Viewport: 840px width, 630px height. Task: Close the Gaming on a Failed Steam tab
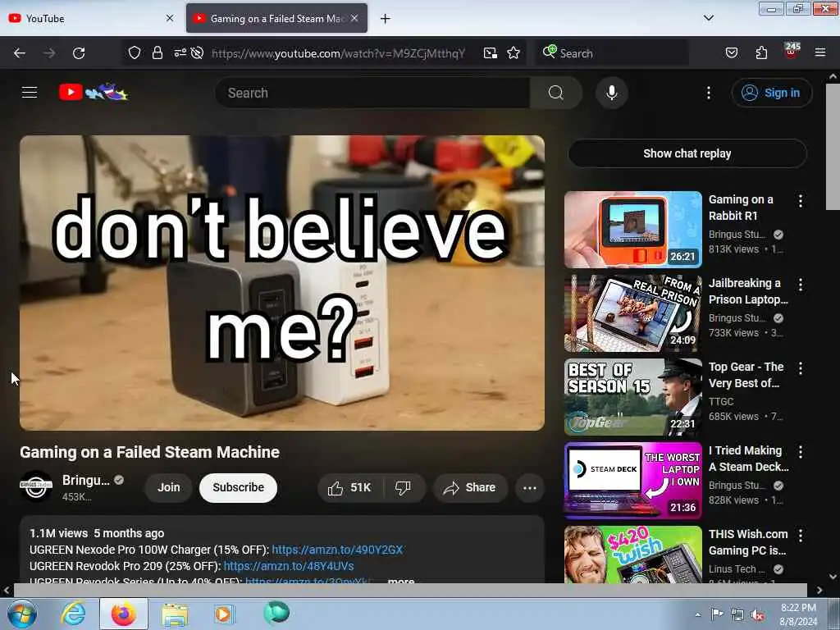pyautogui.click(x=354, y=18)
